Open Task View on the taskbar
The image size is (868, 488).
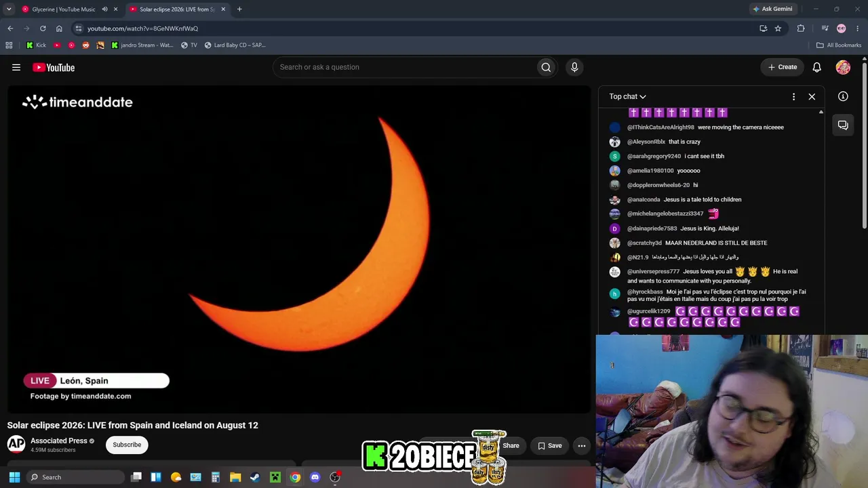click(136, 477)
